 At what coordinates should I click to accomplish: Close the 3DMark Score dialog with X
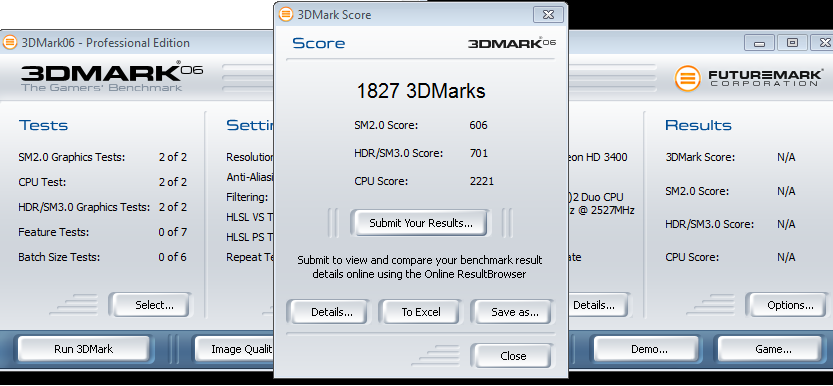pyautogui.click(x=548, y=14)
